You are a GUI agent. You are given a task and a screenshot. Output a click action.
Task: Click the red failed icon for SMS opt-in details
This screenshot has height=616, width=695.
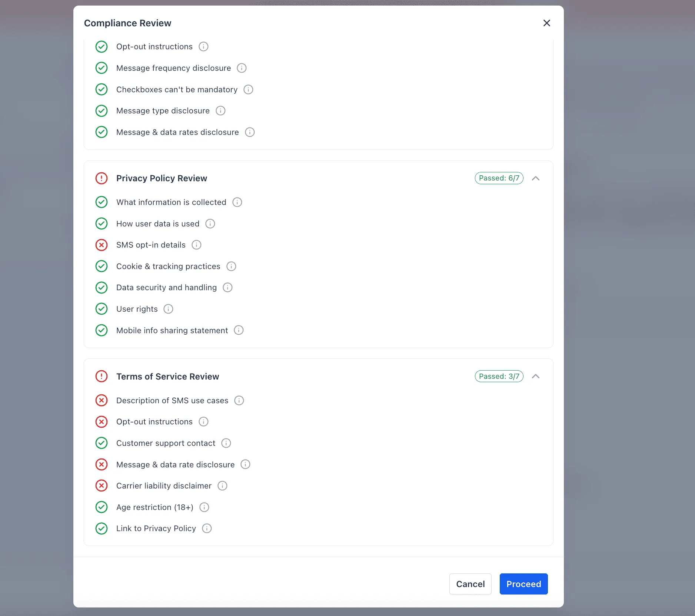[x=102, y=245]
